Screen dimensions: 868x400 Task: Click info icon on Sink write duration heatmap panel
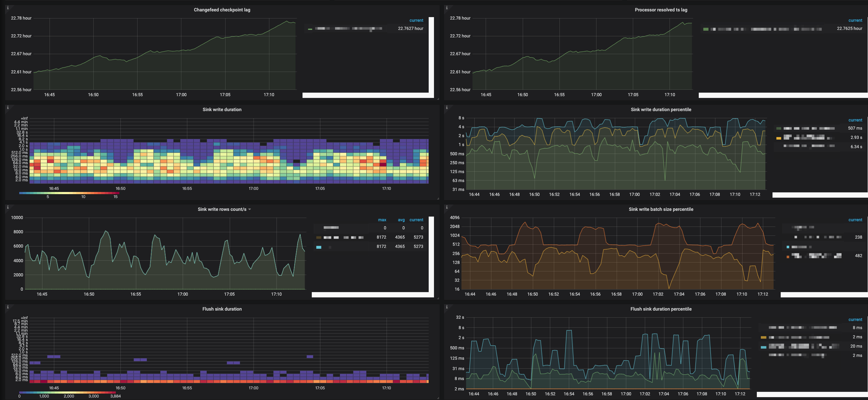pos(8,107)
